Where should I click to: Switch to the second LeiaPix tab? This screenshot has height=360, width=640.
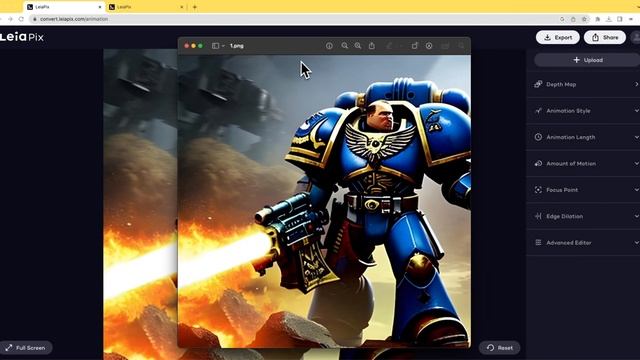[146, 7]
